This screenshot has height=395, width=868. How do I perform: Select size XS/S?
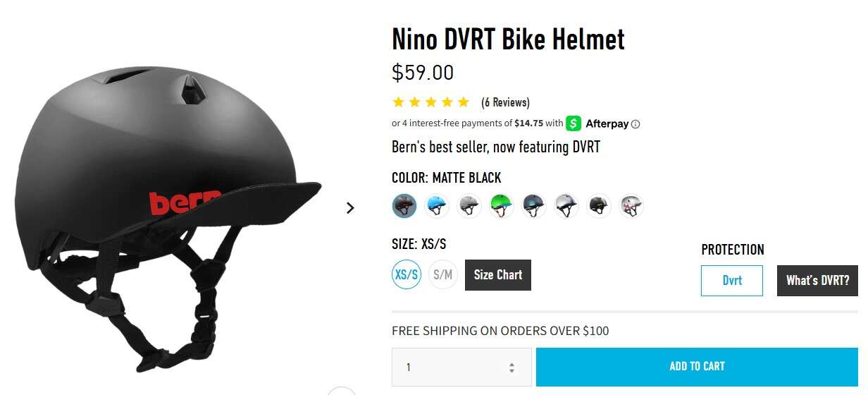(407, 274)
